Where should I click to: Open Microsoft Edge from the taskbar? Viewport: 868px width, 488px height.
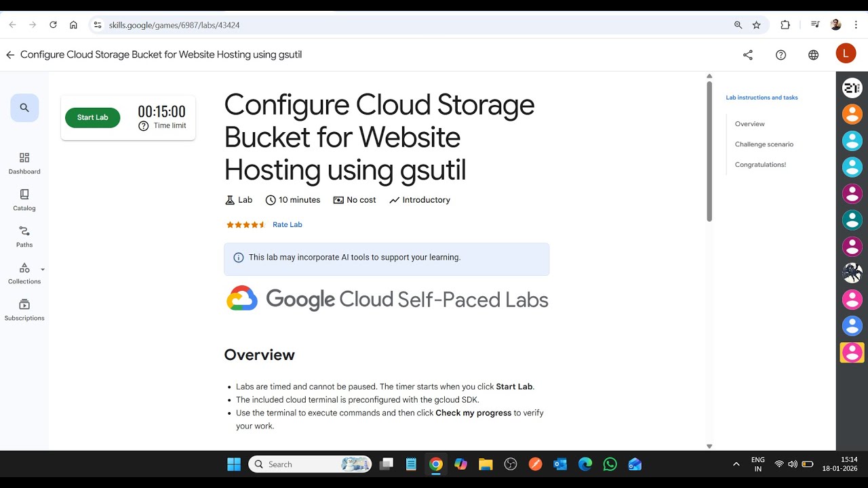pos(585,464)
